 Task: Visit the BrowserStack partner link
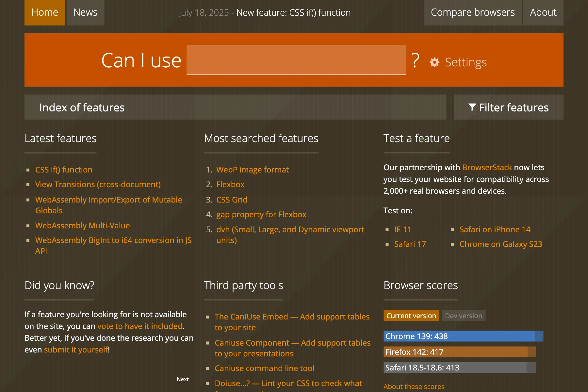pyautogui.click(x=487, y=167)
